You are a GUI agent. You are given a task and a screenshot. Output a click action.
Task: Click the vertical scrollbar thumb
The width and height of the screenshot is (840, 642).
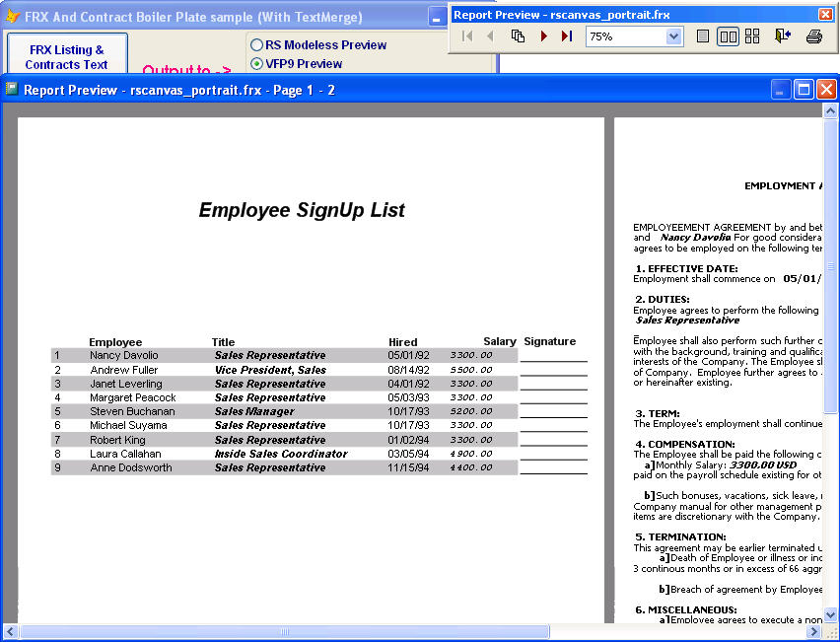click(x=830, y=266)
